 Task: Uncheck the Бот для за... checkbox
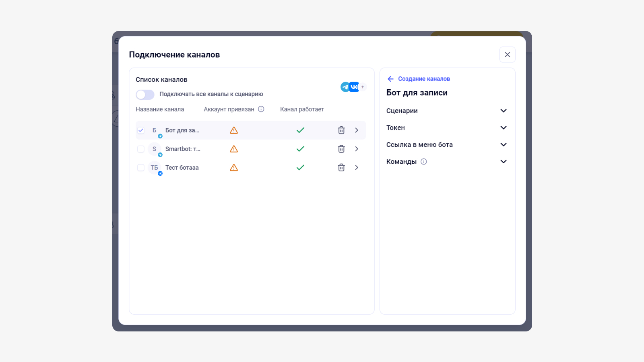(x=141, y=130)
